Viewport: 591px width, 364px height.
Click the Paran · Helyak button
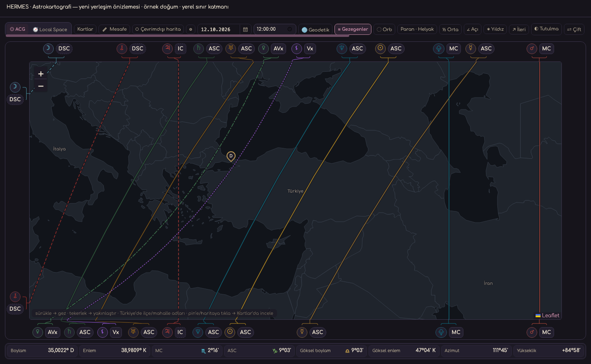[x=417, y=30]
